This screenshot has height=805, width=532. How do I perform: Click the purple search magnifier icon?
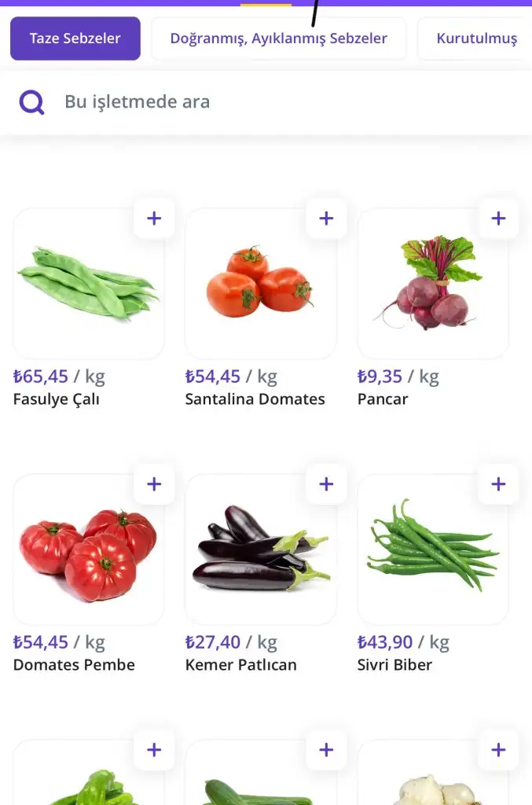click(32, 101)
